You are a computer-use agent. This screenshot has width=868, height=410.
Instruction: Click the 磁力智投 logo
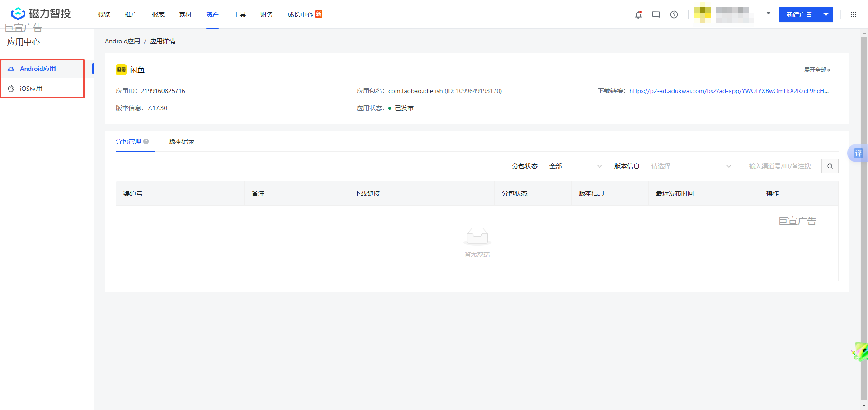coord(41,13)
